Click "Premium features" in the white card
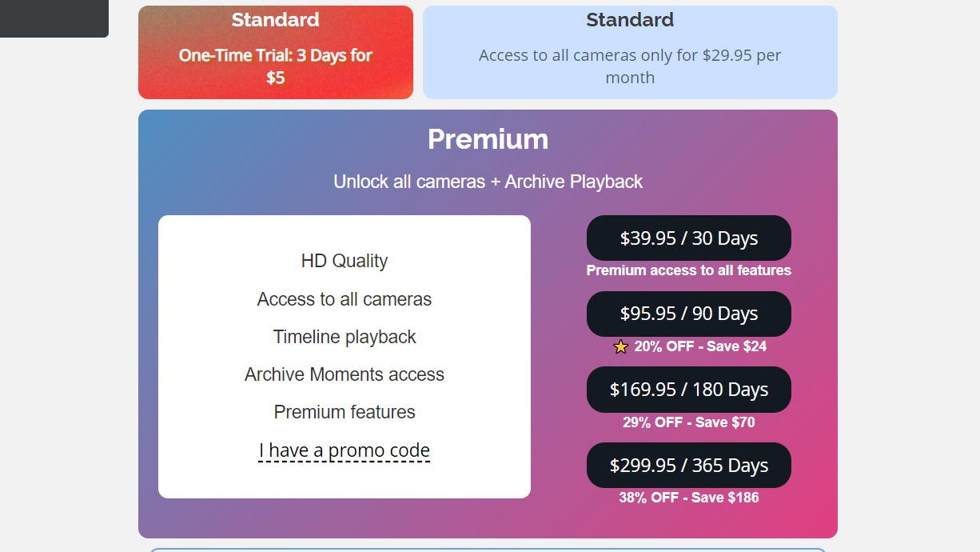Image resolution: width=980 pixels, height=552 pixels. point(345,412)
